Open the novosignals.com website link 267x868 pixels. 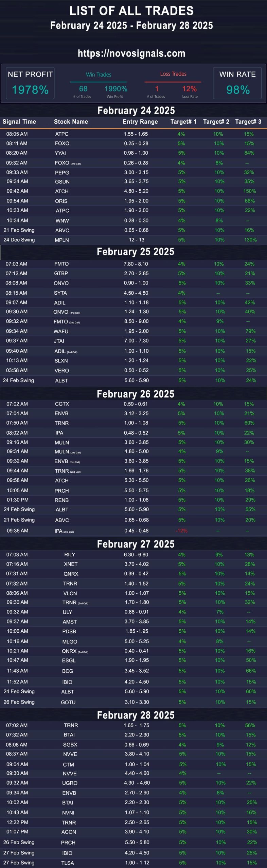(131, 53)
